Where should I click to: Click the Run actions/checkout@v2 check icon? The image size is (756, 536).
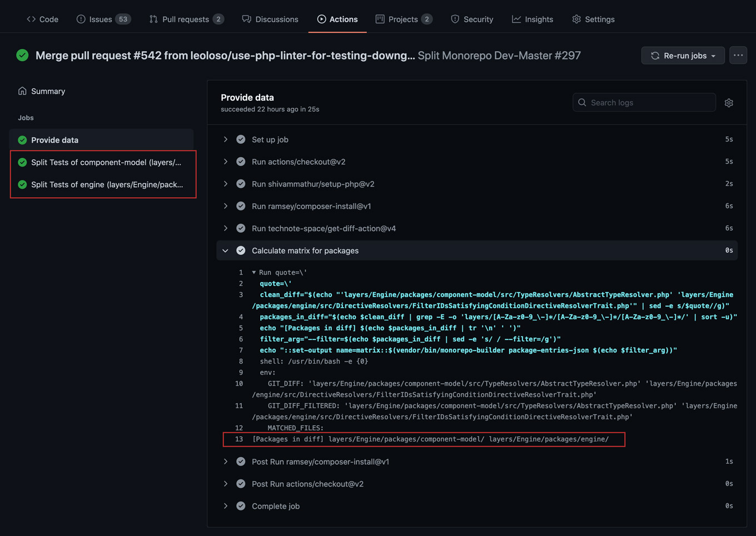241,162
